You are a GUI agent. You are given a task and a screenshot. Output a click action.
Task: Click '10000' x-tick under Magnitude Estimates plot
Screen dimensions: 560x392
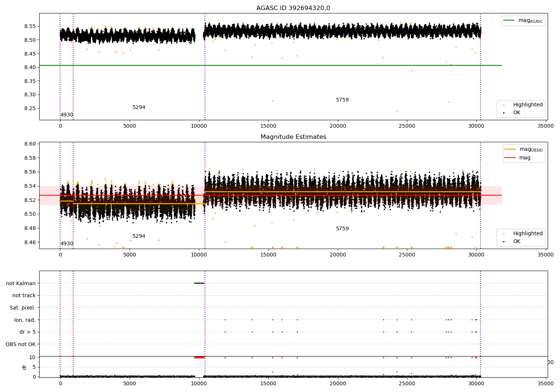click(199, 255)
